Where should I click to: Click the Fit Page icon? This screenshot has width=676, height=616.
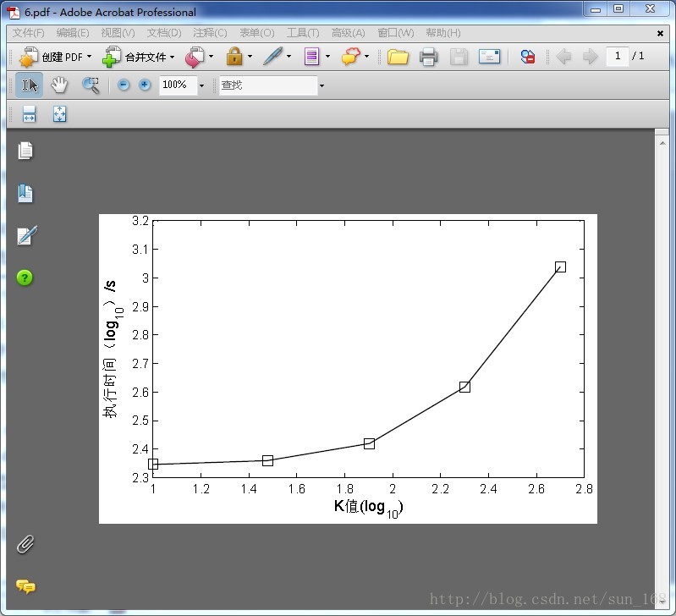click(59, 114)
